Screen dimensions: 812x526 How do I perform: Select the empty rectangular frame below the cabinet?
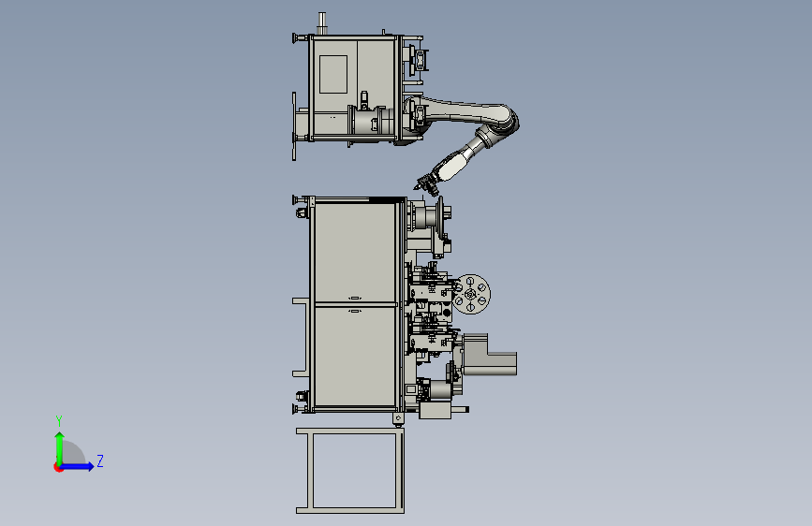350,471
